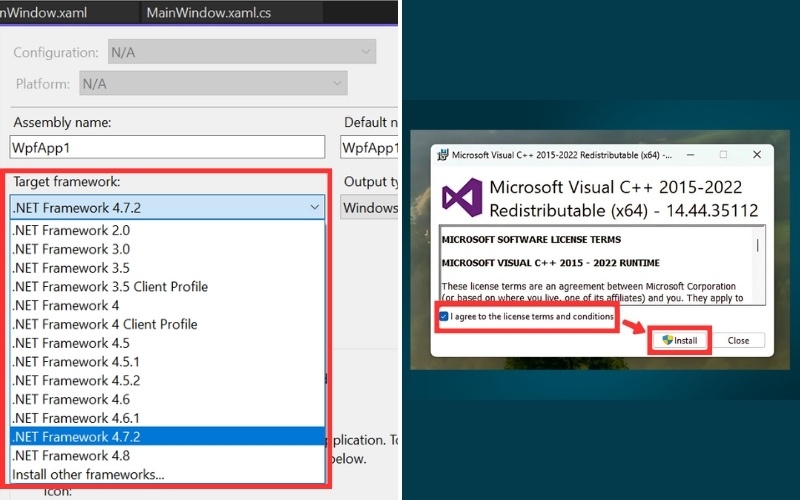
Task: Click the Close button in the installer
Action: pos(738,340)
